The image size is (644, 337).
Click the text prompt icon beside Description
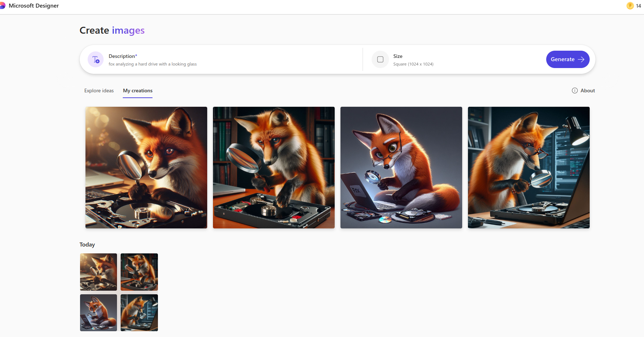click(x=96, y=59)
